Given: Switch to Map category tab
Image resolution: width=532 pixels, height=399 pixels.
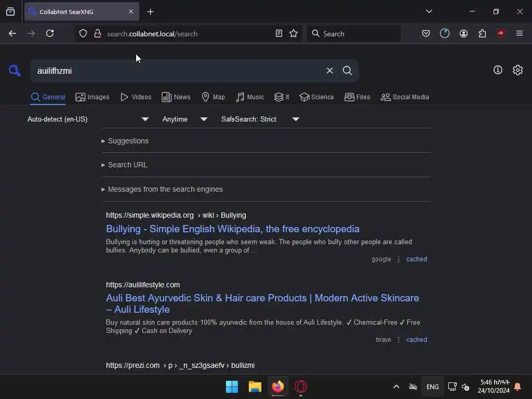Looking at the screenshot, I should click(214, 97).
